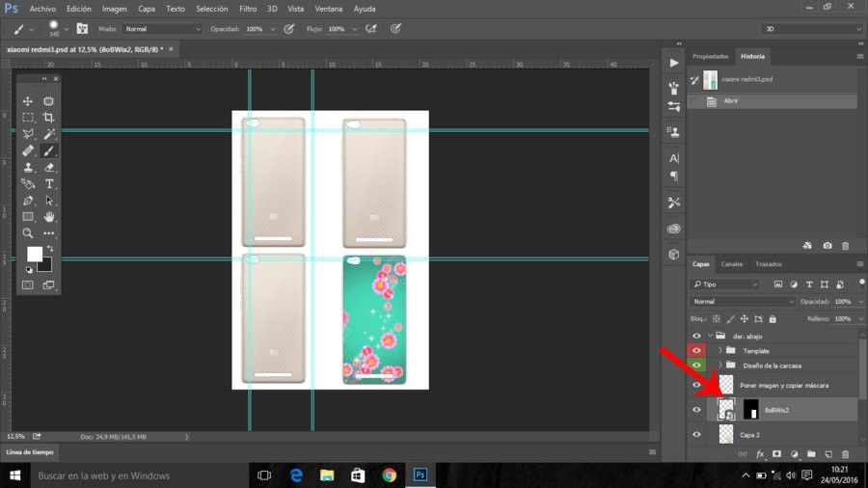Select the Type tool

pyautogui.click(x=49, y=183)
